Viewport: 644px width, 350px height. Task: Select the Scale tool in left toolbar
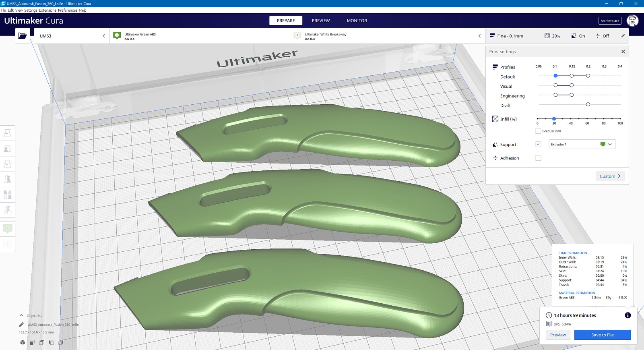pyautogui.click(x=7, y=149)
